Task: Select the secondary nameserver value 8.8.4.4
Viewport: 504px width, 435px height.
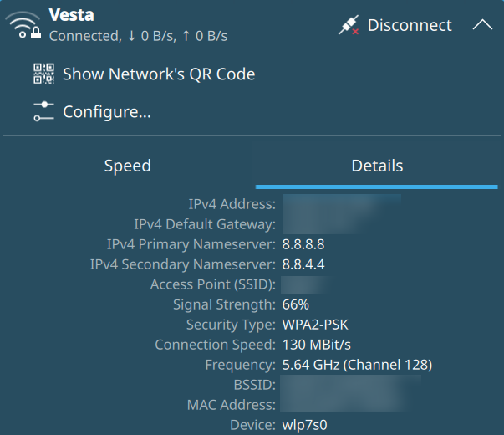Action: pos(303,264)
